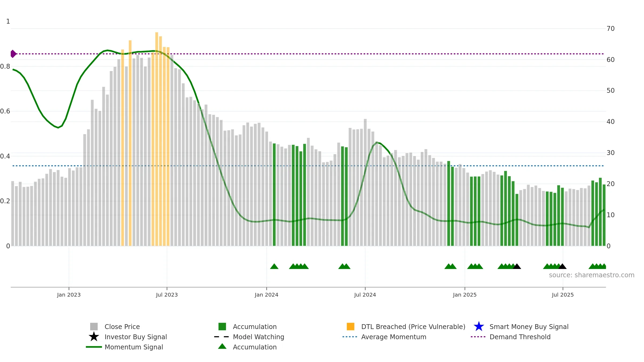The width and height of the screenshot is (644, 362).
Task: Click the blue Smart Money Buy Signal star
Action: (x=479, y=327)
